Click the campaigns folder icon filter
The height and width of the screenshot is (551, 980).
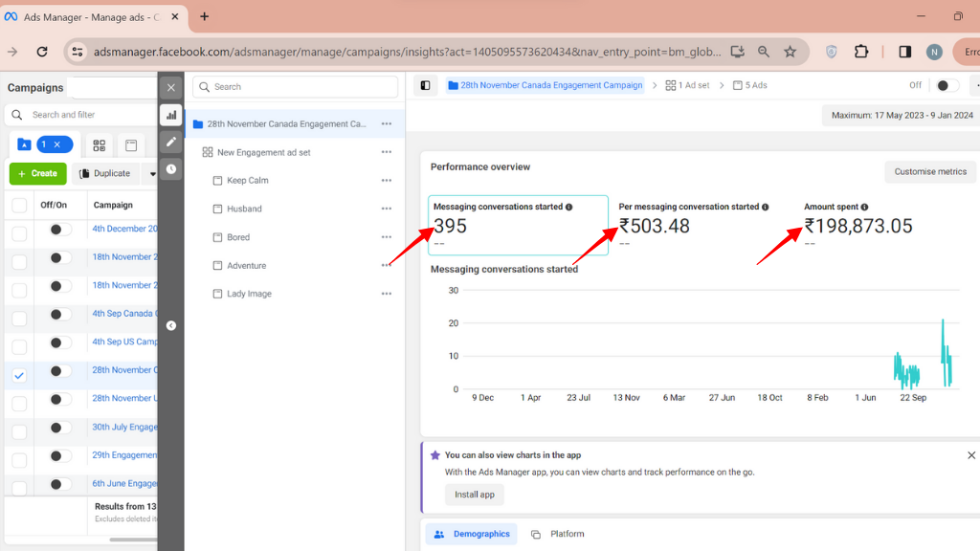24,145
